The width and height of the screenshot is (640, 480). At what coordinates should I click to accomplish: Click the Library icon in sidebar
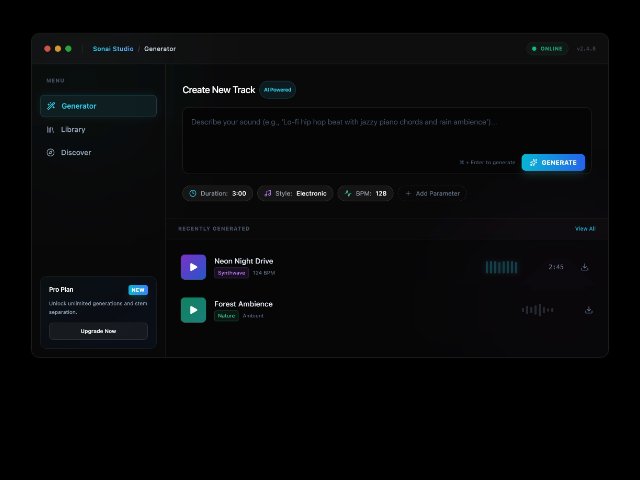(x=51, y=129)
